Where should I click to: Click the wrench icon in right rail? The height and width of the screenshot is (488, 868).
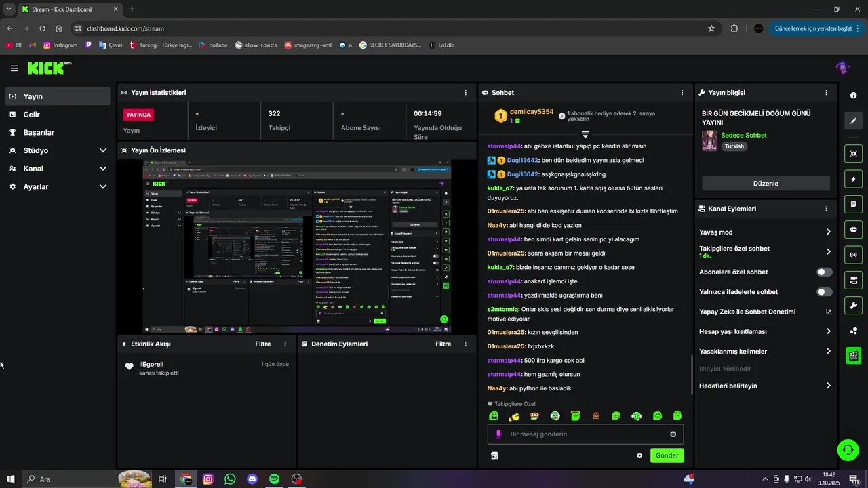coord(854,305)
